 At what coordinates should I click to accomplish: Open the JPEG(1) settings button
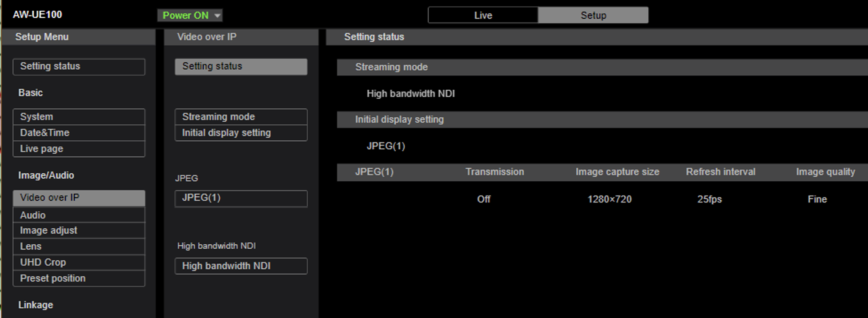pos(241,198)
